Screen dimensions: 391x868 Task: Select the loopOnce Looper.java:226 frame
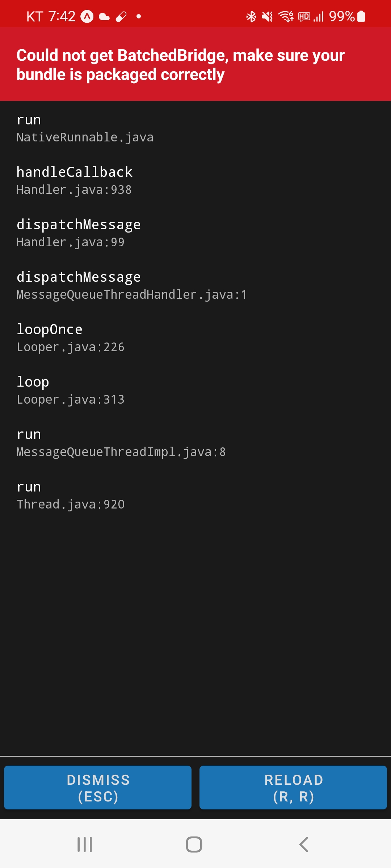pyautogui.click(x=195, y=337)
